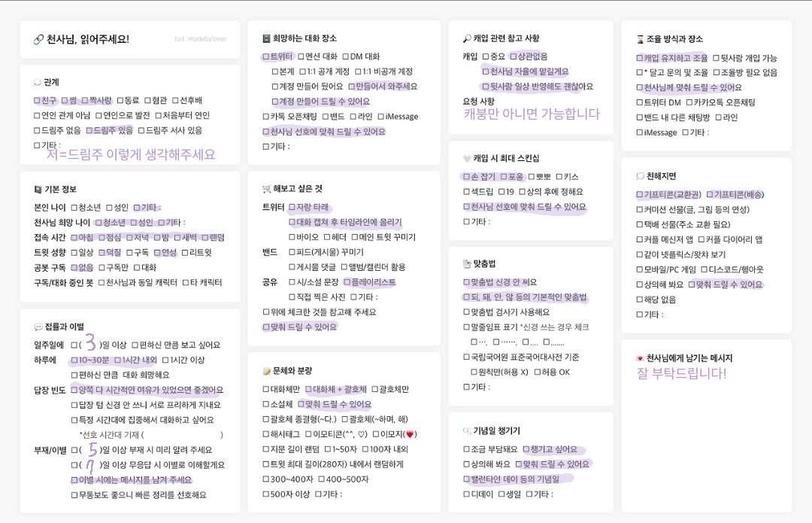Click the chat bubble icon beside "접률과 이별"
The width and height of the screenshot is (812, 523).
(x=38, y=327)
